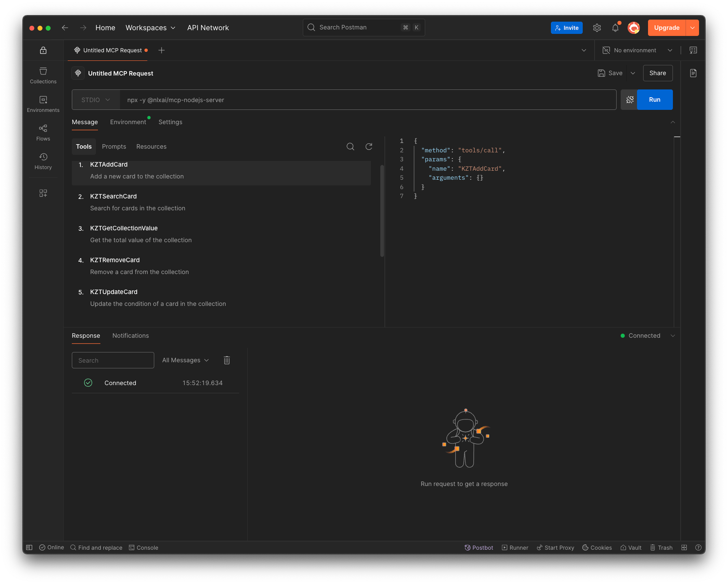Open the Upgrade dropdown arrow

pos(692,28)
